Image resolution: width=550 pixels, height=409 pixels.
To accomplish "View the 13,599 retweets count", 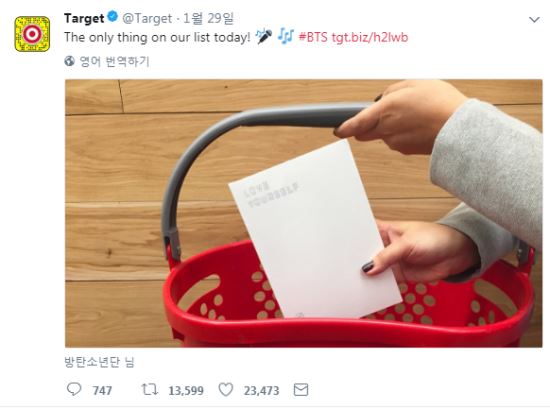I will [x=186, y=390].
